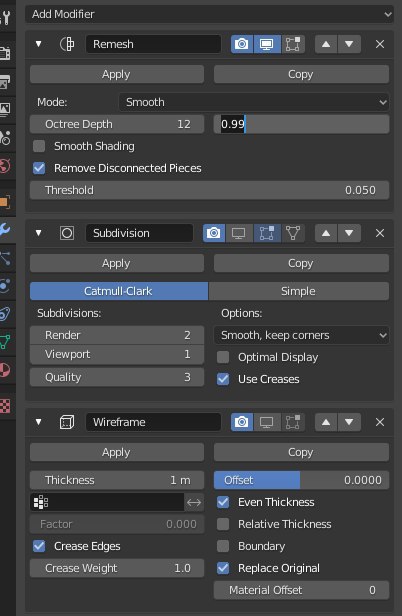Toggle Subdivision on-cage editing icon
Viewport: 402px width, 616px height.
point(293,233)
